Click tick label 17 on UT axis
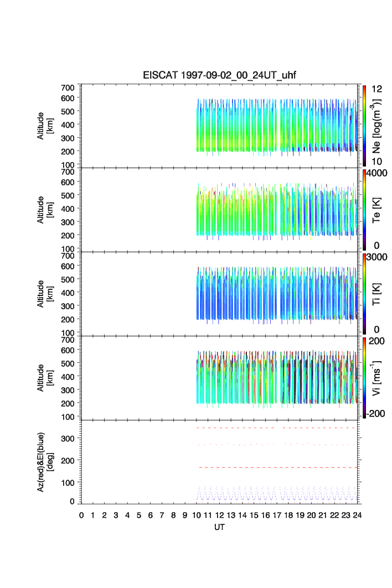 [277, 515]
